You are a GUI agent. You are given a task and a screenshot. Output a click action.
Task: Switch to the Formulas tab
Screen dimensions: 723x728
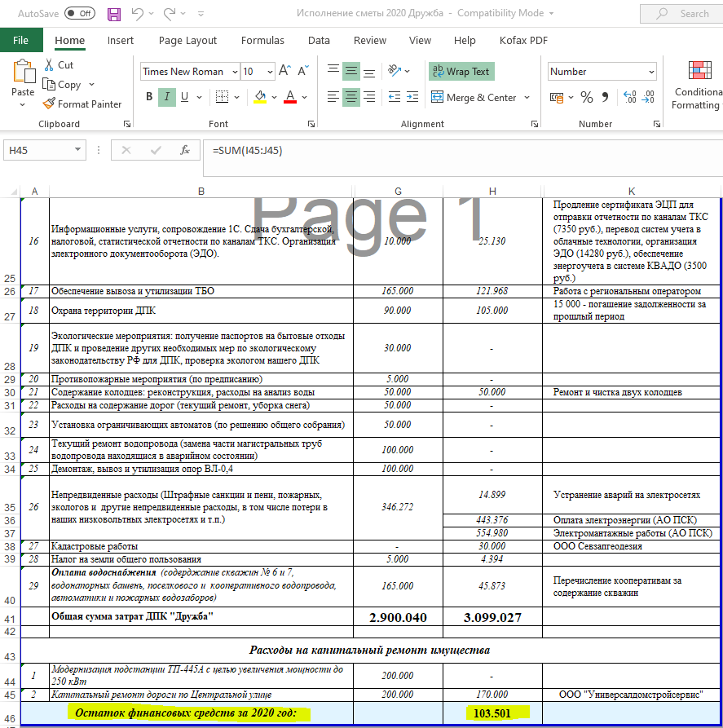[262, 41]
